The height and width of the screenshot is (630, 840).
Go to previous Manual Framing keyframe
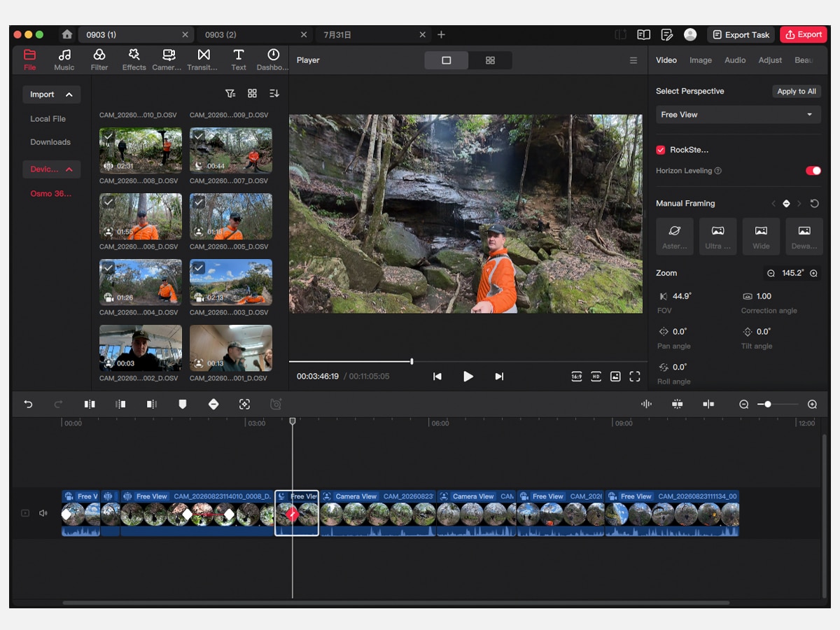click(x=773, y=204)
